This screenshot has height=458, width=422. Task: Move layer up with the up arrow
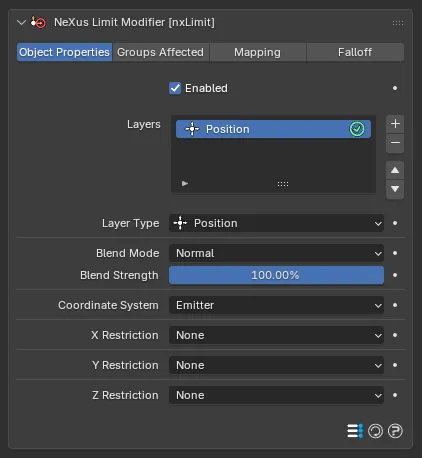click(x=395, y=170)
